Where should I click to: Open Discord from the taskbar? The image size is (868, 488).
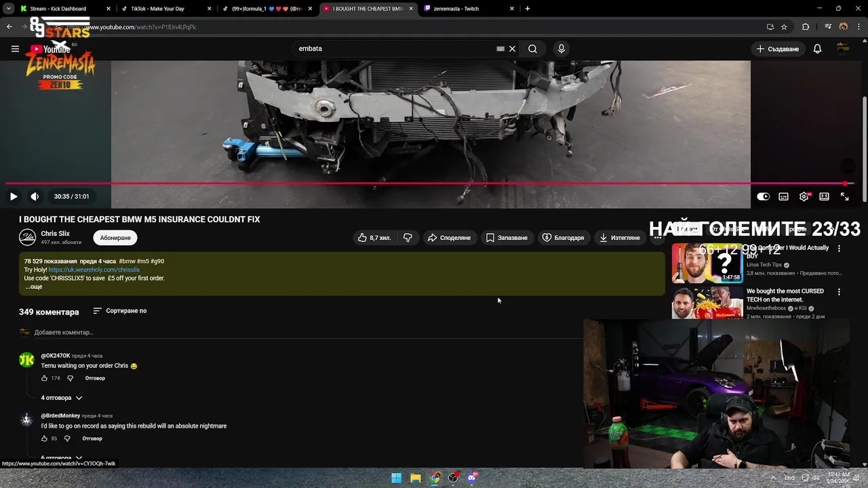coord(472,478)
